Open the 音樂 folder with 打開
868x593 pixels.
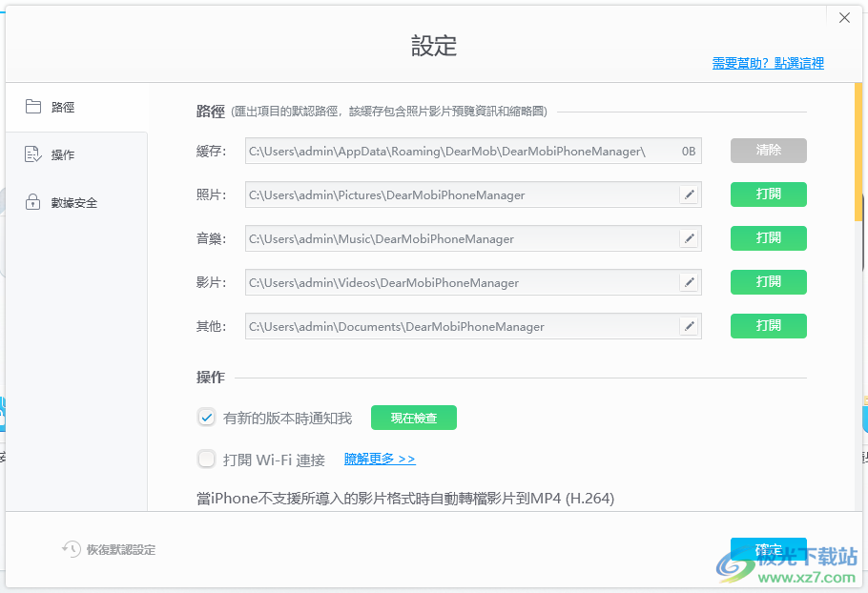point(769,237)
